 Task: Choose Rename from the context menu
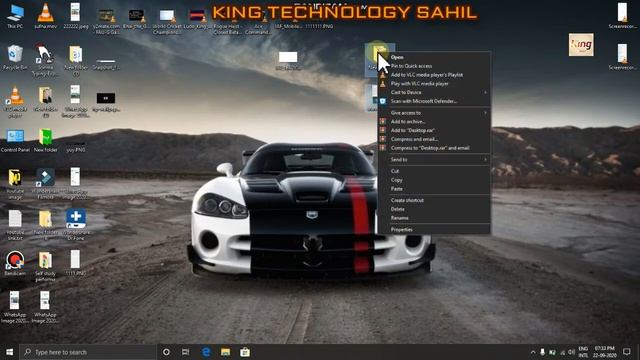(434, 218)
